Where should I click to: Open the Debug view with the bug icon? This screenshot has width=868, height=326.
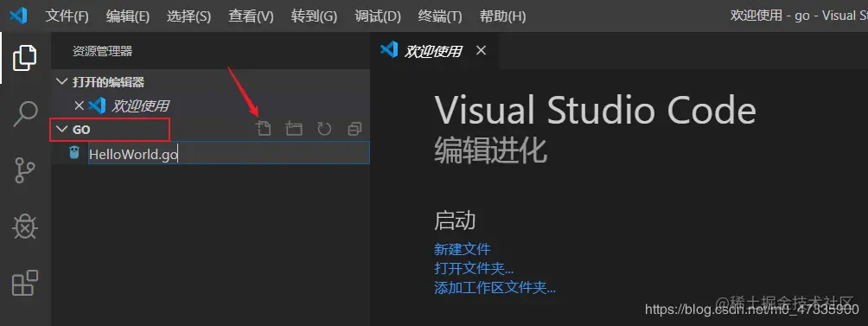pyautogui.click(x=25, y=227)
